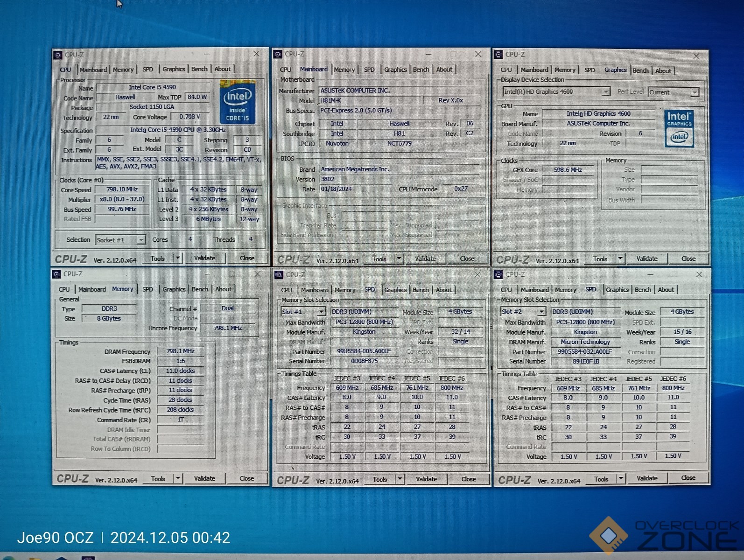Screen dimensions: 744x560
Task: Click the Uncore Frequency 798.1 MHz value
Action: tap(228, 328)
